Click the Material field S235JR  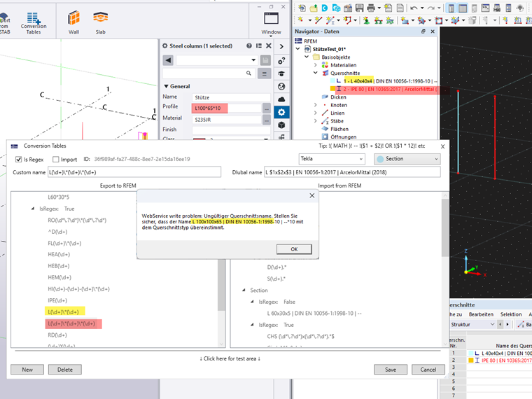click(x=226, y=120)
